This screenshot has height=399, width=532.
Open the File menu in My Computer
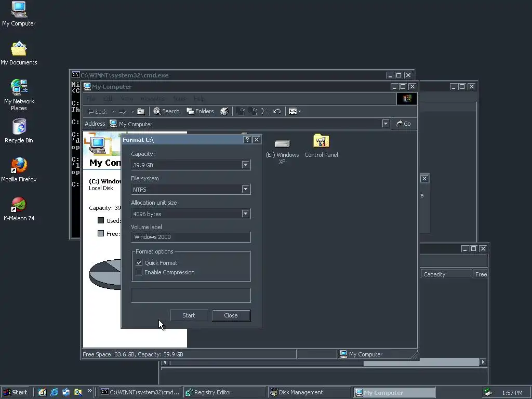tap(90, 99)
